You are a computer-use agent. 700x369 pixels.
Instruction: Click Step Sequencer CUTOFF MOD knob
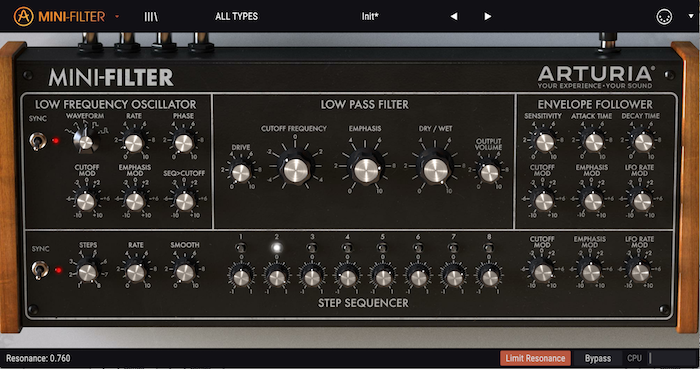point(542,272)
